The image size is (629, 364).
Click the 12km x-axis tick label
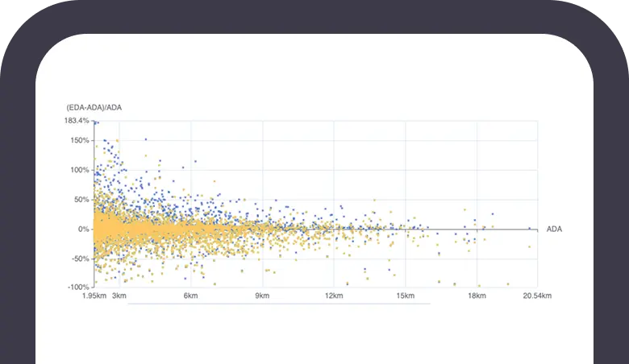[x=334, y=296]
